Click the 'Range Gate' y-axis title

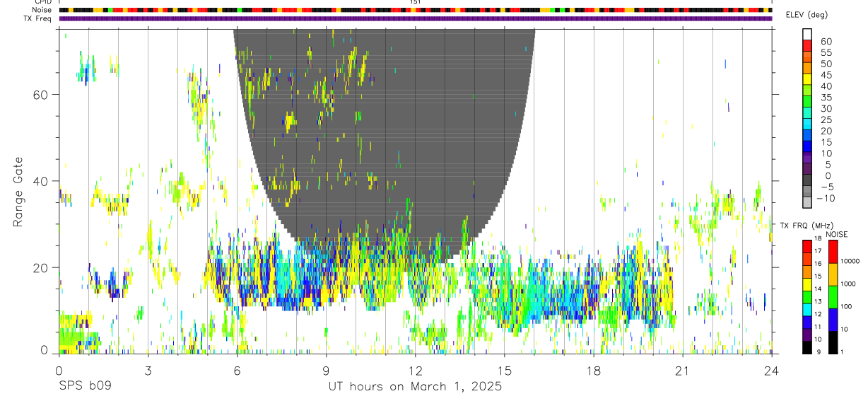pos(19,192)
